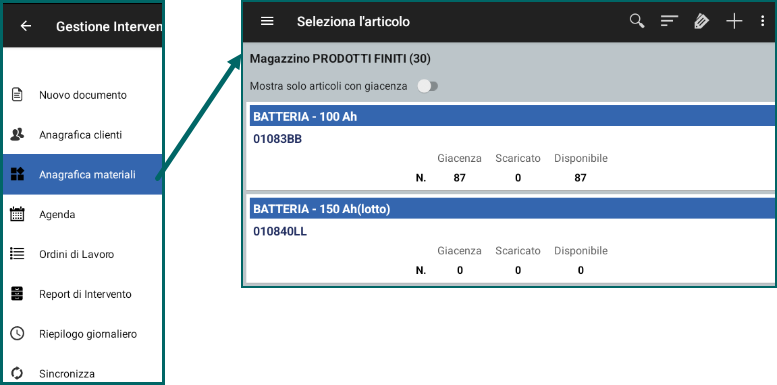Open Anagrafica clienti from side menu
Screen dimensions: 777x385
[x=83, y=135]
